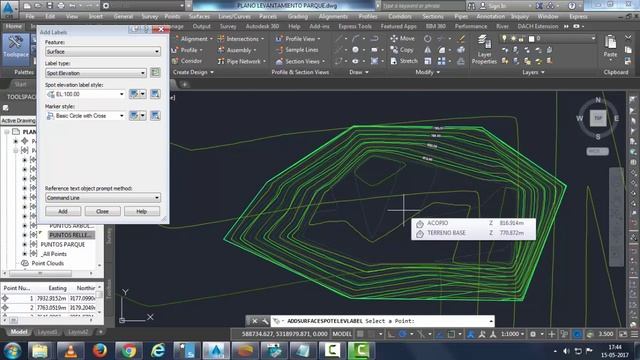Image resolution: width=640 pixels, height=360 pixels.
Task: Toggle object snap in status bar
Action: (451, 334)
